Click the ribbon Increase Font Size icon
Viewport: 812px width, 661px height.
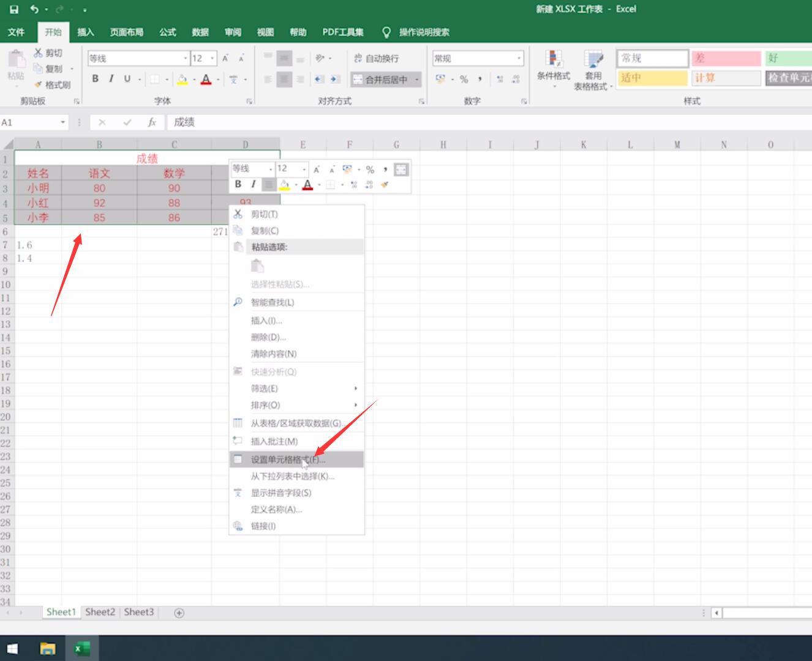point(225,58)
